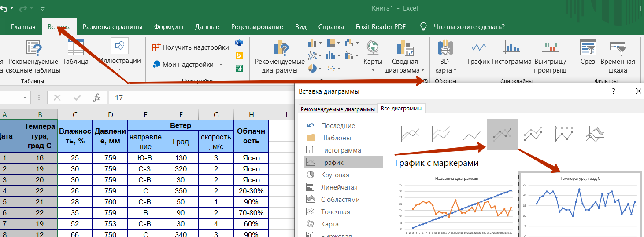Choose the 'Название диаграммы' chart preview
This screenshot has height=237, width=644.
coord(456,205)
